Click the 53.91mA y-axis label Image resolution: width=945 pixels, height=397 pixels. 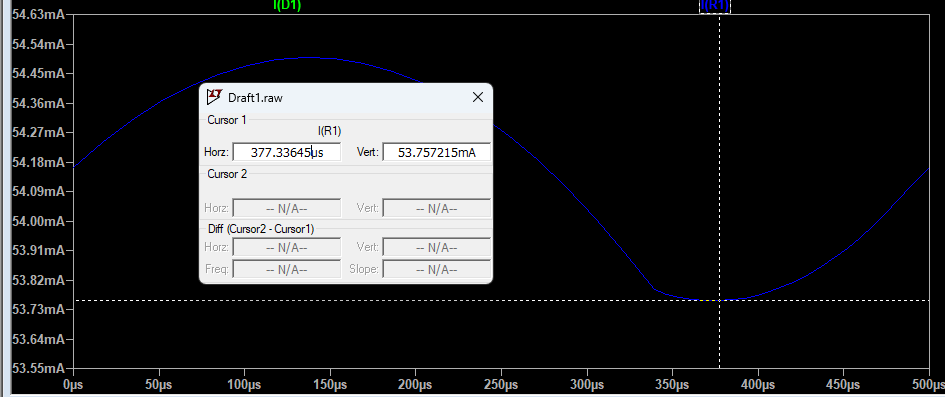pyautogui.click(x=39, y=251)
